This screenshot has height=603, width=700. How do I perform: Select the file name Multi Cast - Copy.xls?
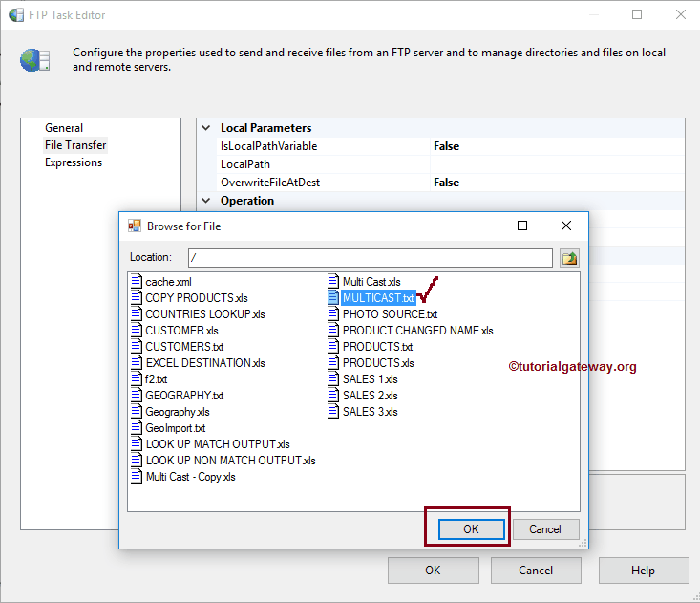coord(191,477)
